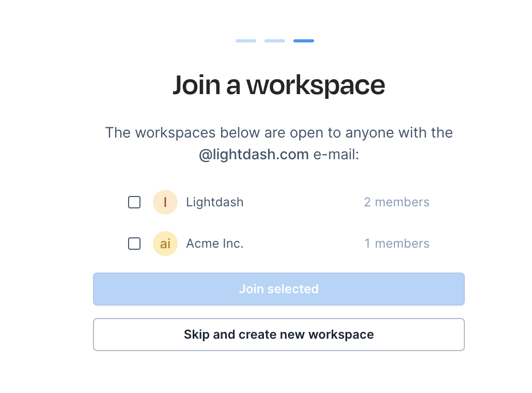Select the Lightdash workspace name
Viewport: 532px width, 393px height.
pyautogui.click(x=214, y=202)
